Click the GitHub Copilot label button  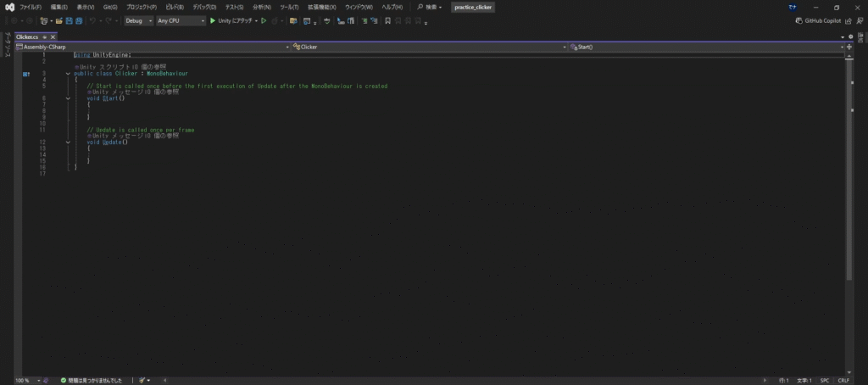pos(822,20)
